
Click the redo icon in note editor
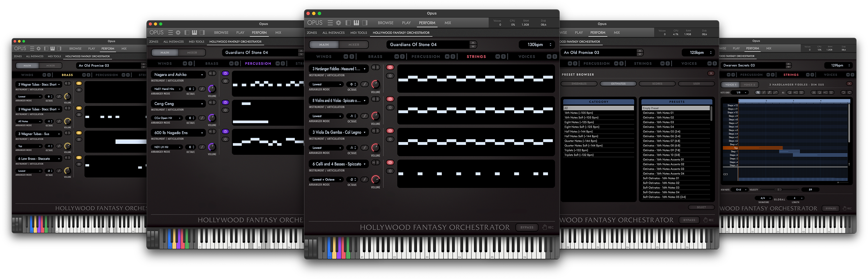(849, 93)
